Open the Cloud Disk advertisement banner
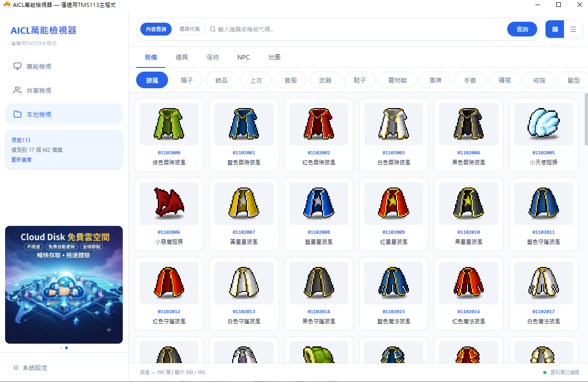The width and height of the screenshot is (588, 382). tap(64, 285)
